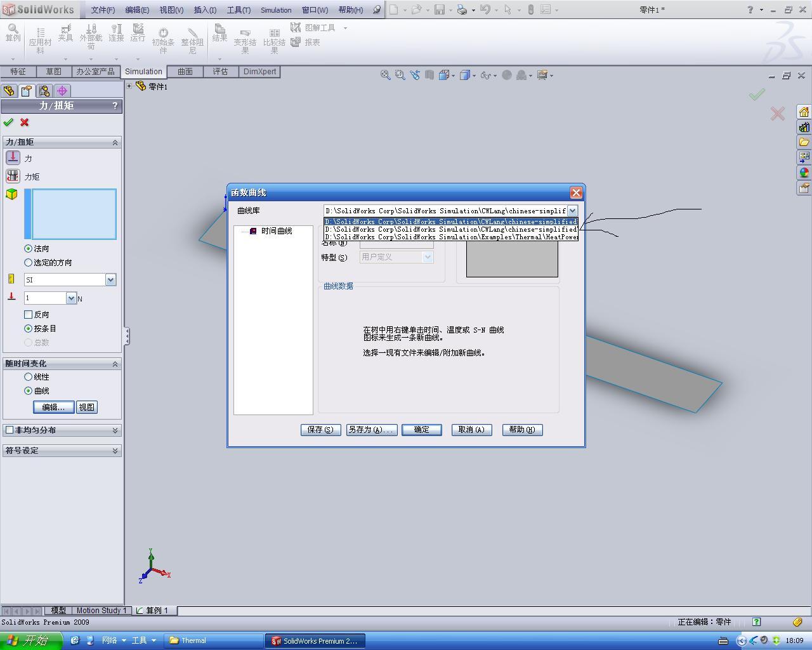Select the 线性 (Linear) radio button
The image size is (812, 650).
28,376
